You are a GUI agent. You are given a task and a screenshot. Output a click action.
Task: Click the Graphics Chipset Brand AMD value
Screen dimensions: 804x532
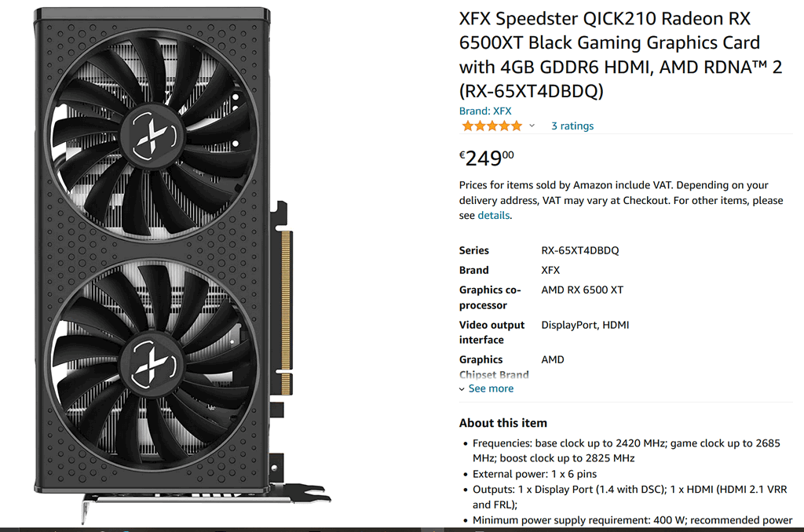552,360
